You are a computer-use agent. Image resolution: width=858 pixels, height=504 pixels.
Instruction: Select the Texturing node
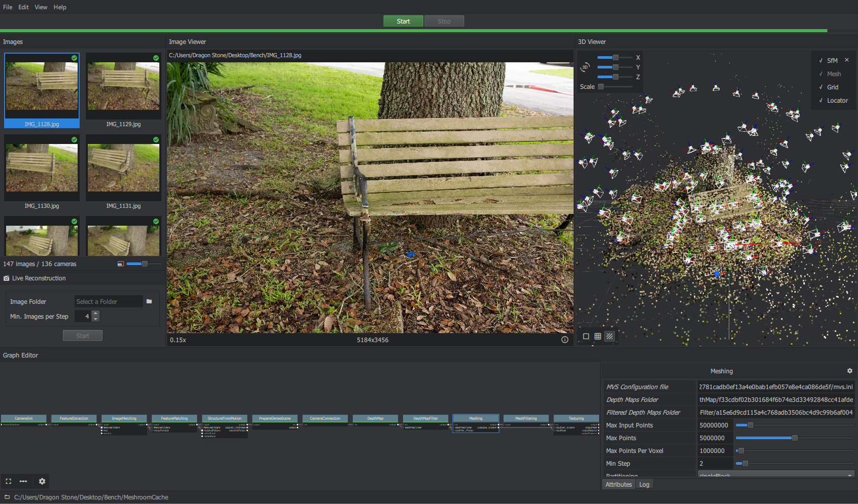pos(576,418)
